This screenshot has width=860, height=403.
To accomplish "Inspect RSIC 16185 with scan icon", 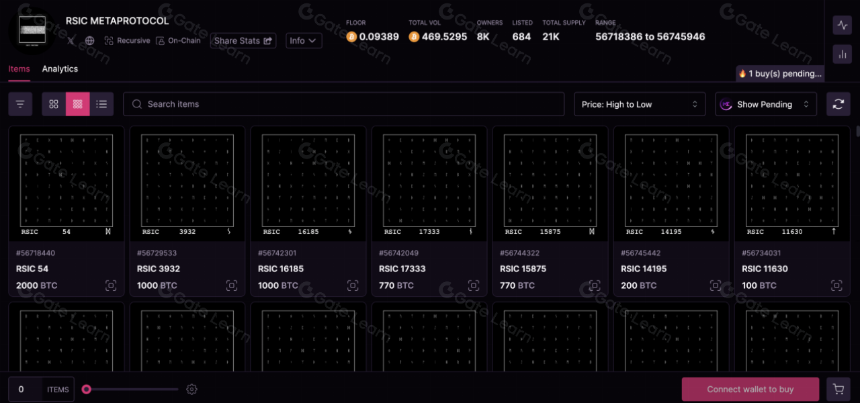I will pyautogui.click(x=353, y=286).
